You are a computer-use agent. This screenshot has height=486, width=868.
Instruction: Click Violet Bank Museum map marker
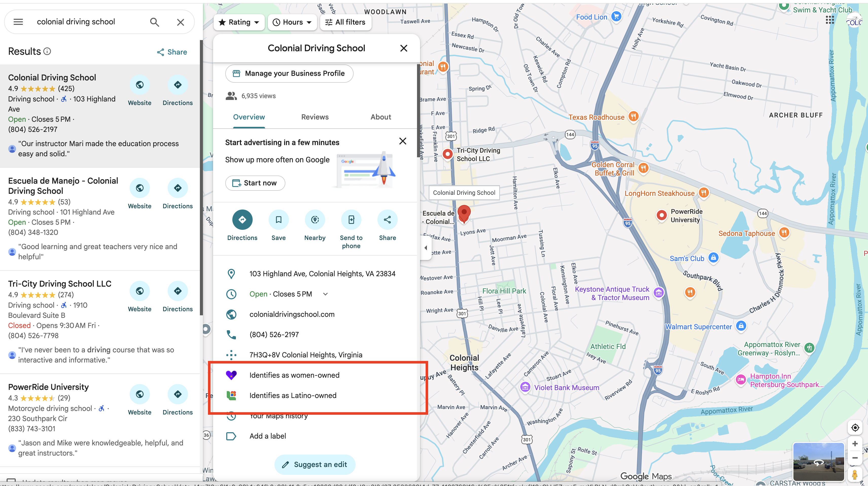pyautogui.click(x=525, y=387)
